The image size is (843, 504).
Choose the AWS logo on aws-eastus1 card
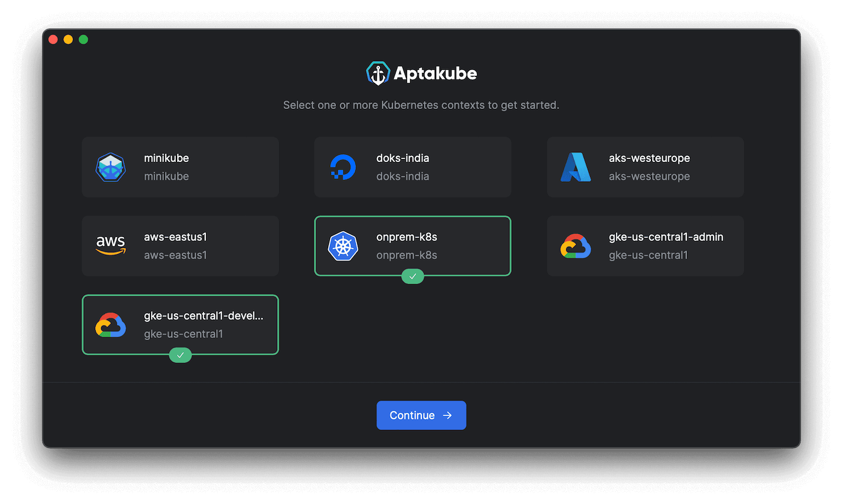tap(111, 246)
